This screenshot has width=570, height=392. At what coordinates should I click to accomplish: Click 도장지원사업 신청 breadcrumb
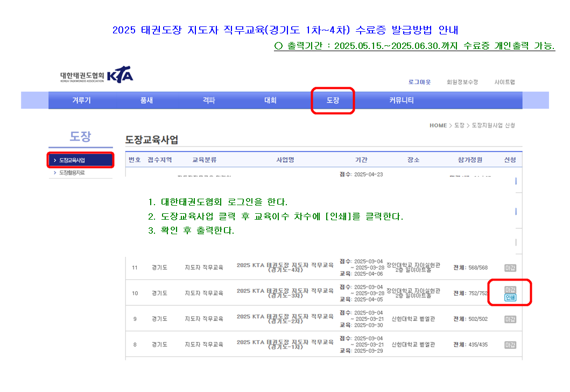coord(493,125)
